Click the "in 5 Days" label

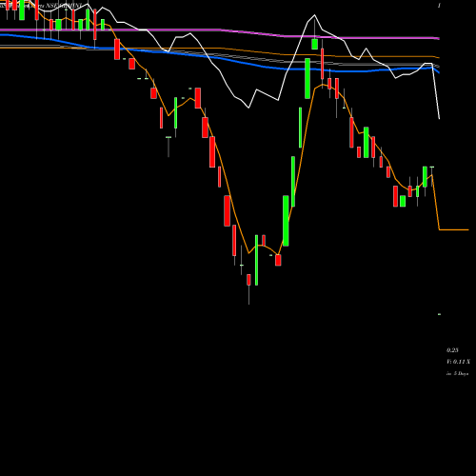457,374
